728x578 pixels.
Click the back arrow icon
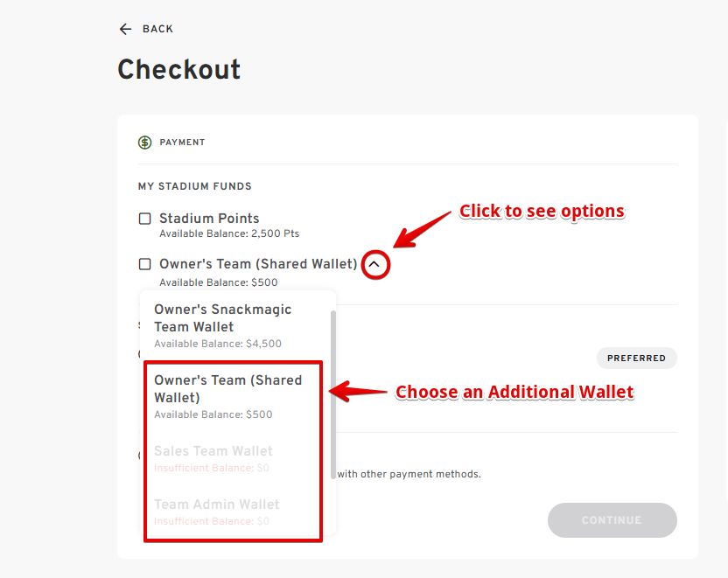click(x=125, y=29)
